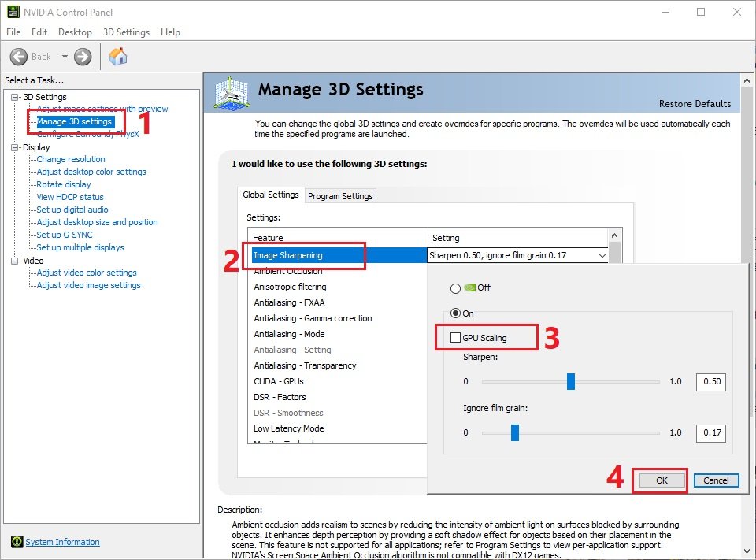The image size is (756, 560).
Task: Open the Edit menu
Action: [39, 32]
